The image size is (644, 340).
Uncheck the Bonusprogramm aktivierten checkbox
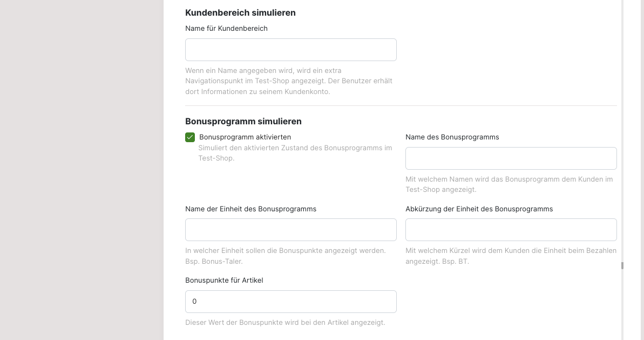click(190, 137)
